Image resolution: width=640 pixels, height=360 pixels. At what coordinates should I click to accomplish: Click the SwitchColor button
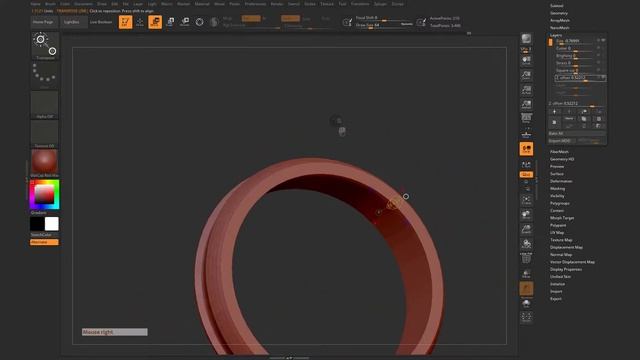(x=44, y=235)
